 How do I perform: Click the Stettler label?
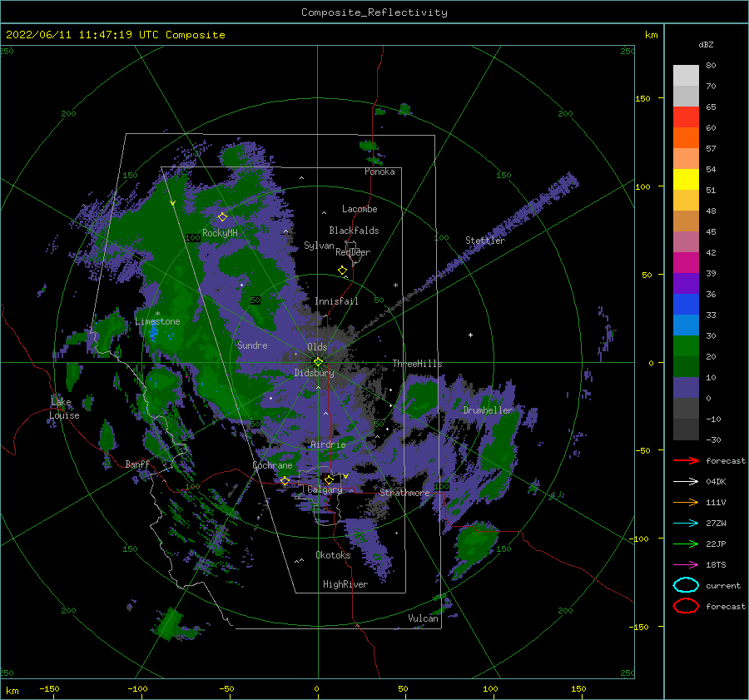click(x=485, y=241)
